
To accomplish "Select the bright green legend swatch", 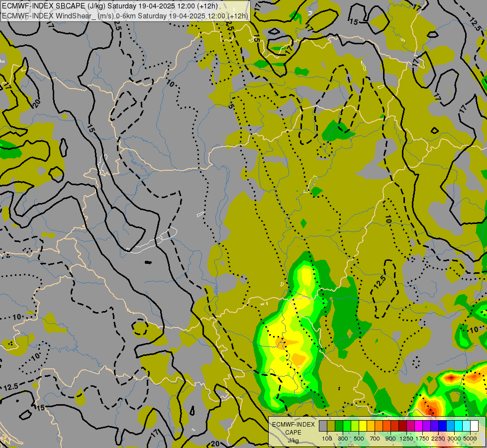I will (347, 426).
